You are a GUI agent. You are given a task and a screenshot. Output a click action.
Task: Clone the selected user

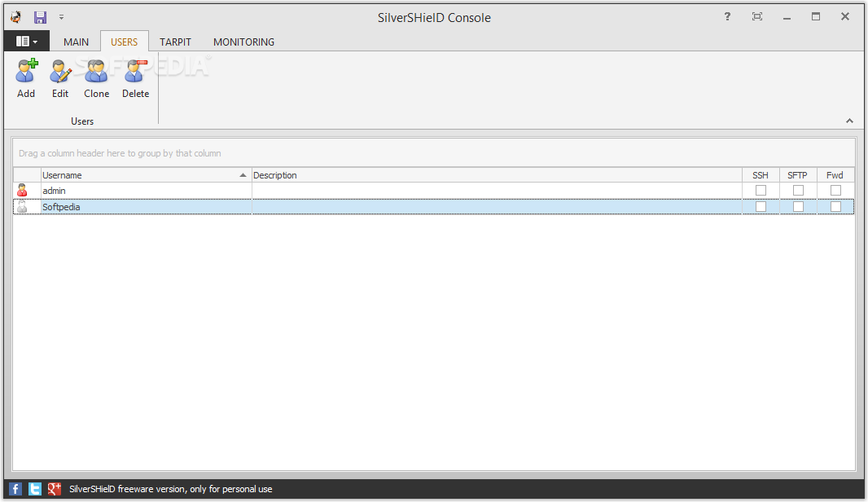[x=96, y=78]
